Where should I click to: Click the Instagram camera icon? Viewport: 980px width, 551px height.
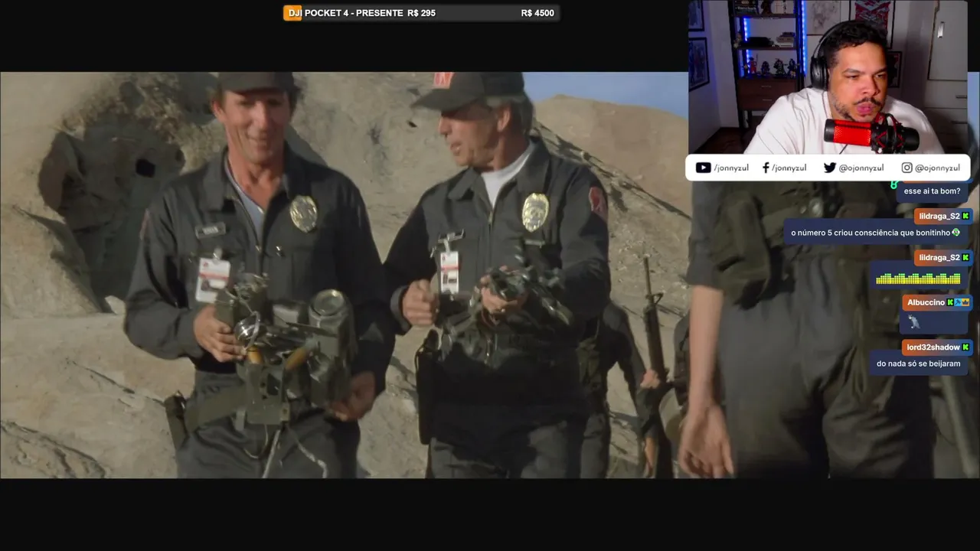906,168
